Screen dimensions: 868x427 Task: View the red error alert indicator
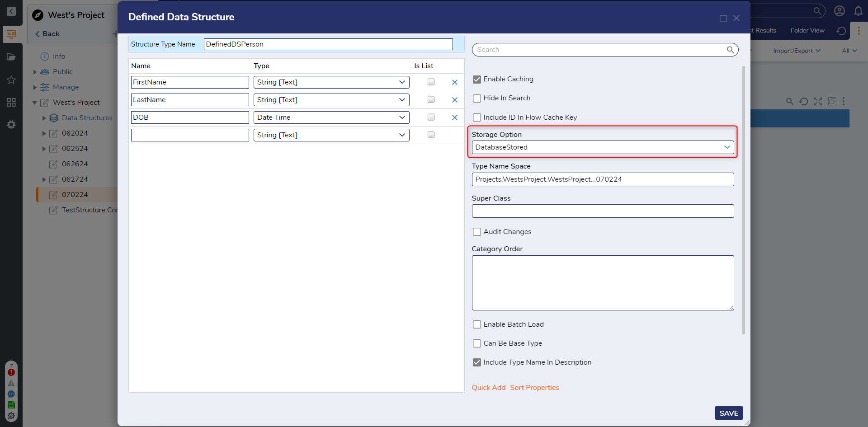(x=11, y=372)
